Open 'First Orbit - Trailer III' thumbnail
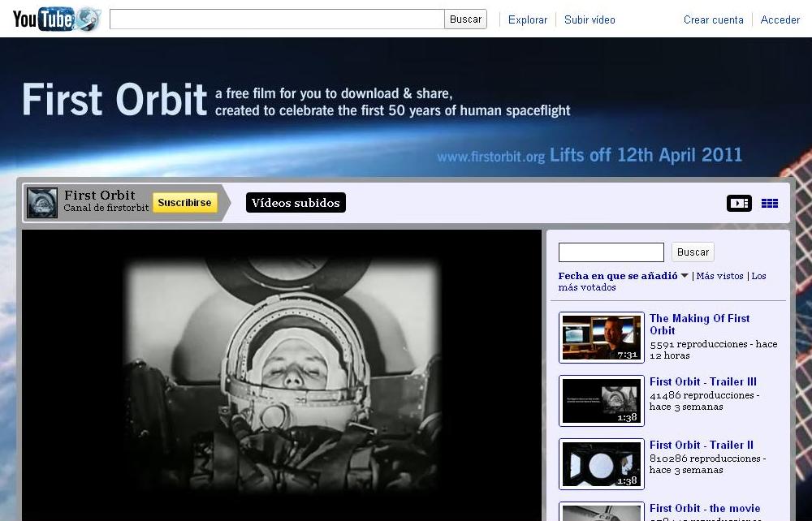The image size is (812, 521). click(x=602, y=401)
